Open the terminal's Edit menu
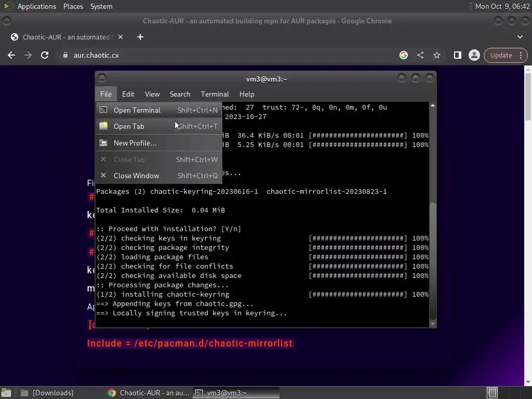The height and width of the screenshot is (399, 532). click(128, 94)
